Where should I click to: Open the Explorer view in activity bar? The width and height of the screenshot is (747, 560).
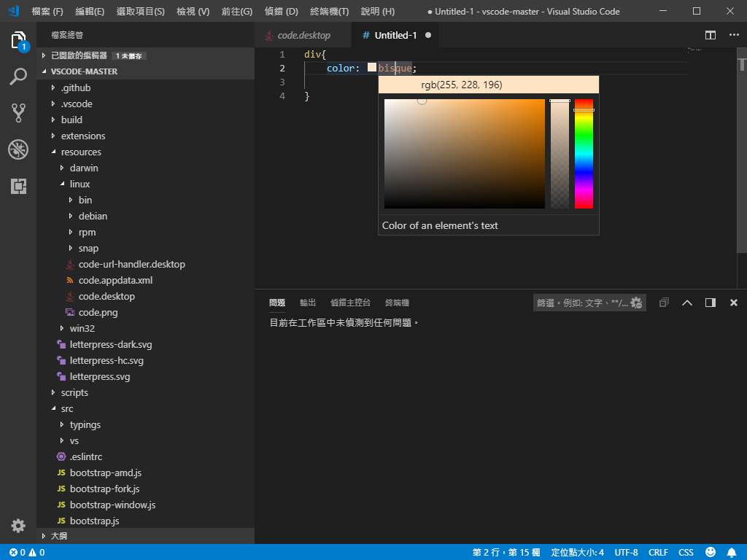click(18, 40)
